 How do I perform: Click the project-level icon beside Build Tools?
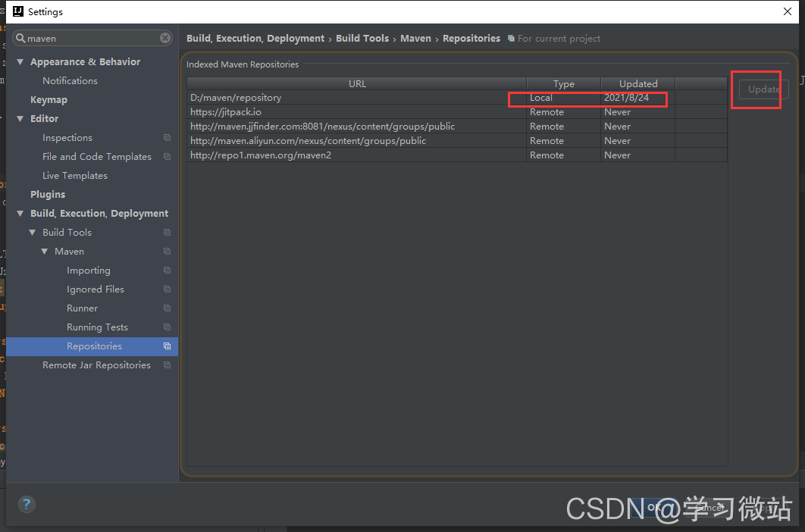tap(167, 232)
